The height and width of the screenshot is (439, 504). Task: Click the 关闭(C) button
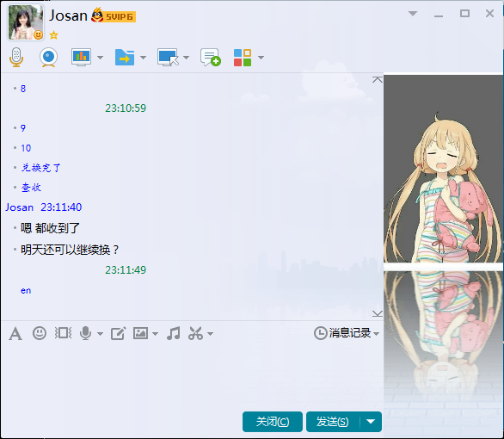pos(273,421)
